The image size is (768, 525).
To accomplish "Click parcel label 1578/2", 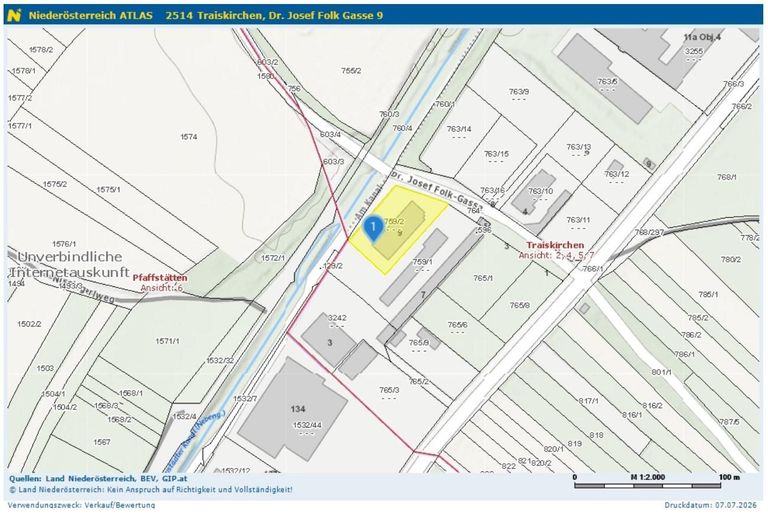I will [x=41, y=49].
